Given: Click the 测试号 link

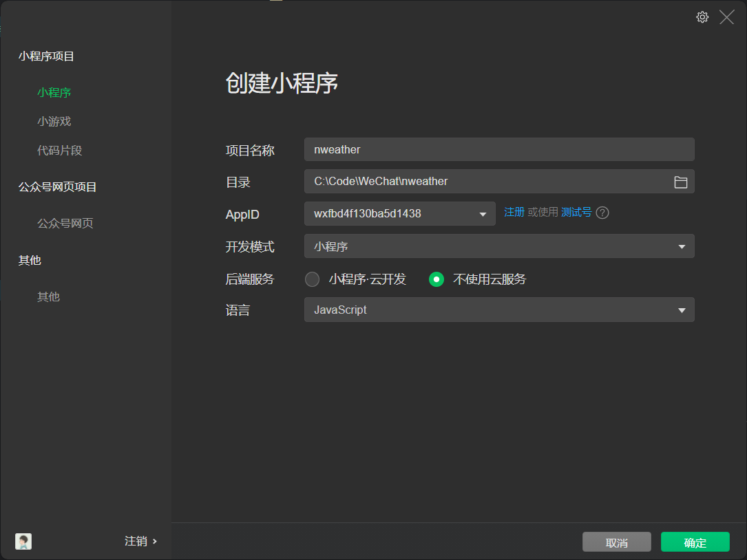Looking at the screenshot, I should click(576, 212).
